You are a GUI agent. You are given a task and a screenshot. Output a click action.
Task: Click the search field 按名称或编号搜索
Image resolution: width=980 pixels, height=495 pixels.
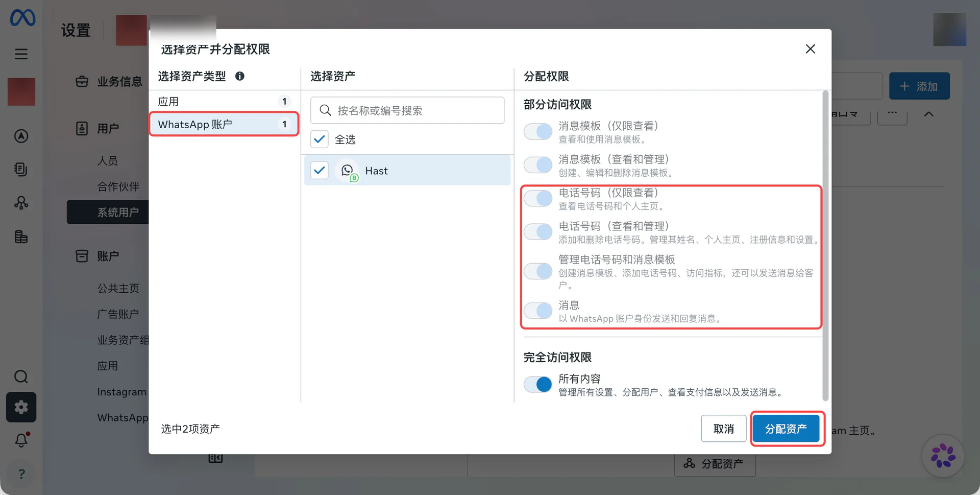(407, 110)
